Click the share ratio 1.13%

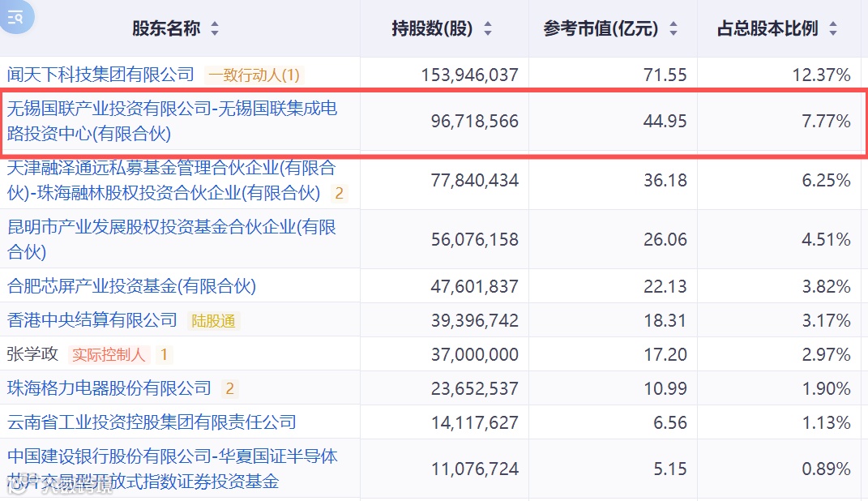(826, 422)
